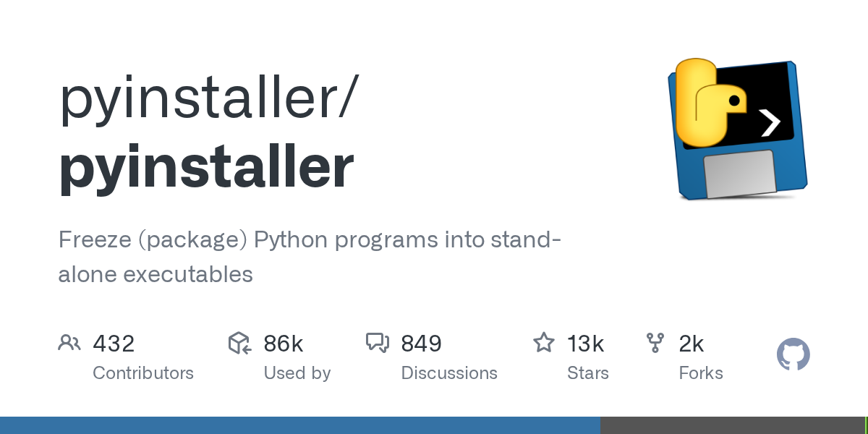Select the Contributors label
Image resolution: width=868 pixels, height=434 pixels.
143,373
